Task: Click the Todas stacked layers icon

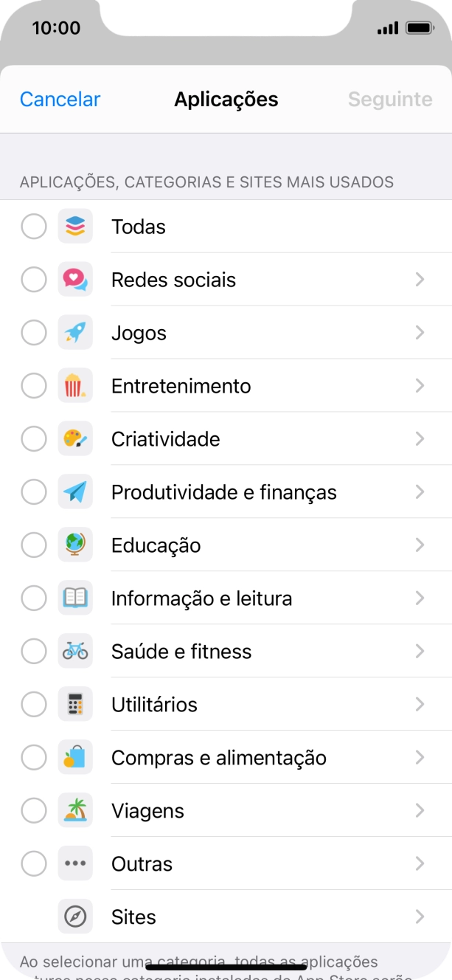Action: (75, 227)
